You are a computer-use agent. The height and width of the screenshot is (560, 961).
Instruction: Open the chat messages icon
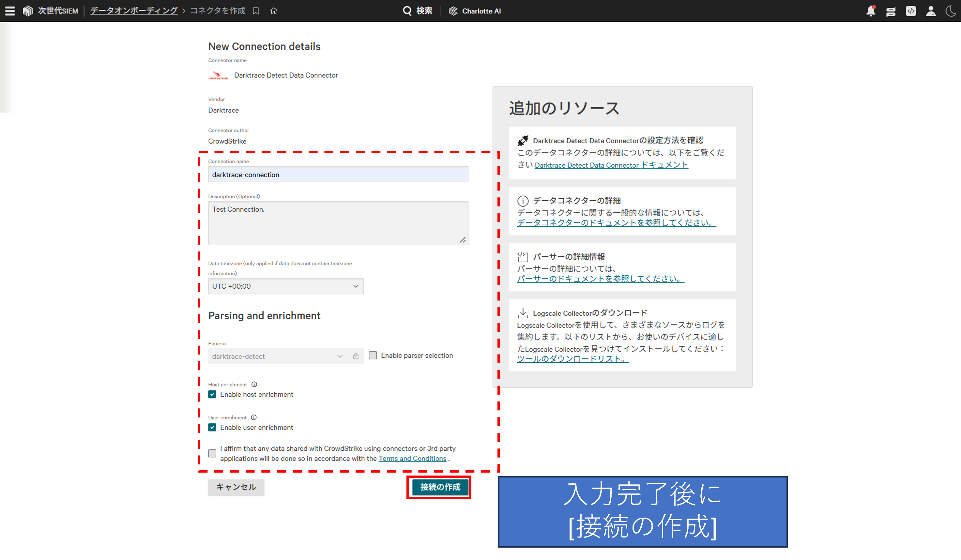[x=891, y=11]
